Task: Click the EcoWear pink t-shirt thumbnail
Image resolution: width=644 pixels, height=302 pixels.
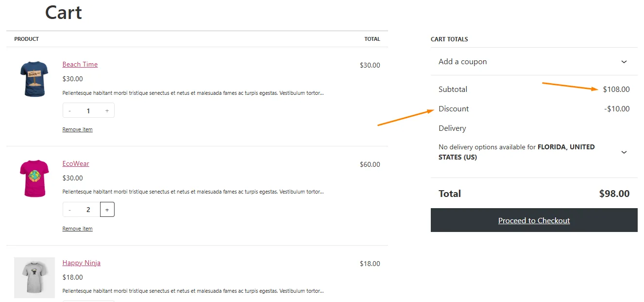Action: point(34,178)
